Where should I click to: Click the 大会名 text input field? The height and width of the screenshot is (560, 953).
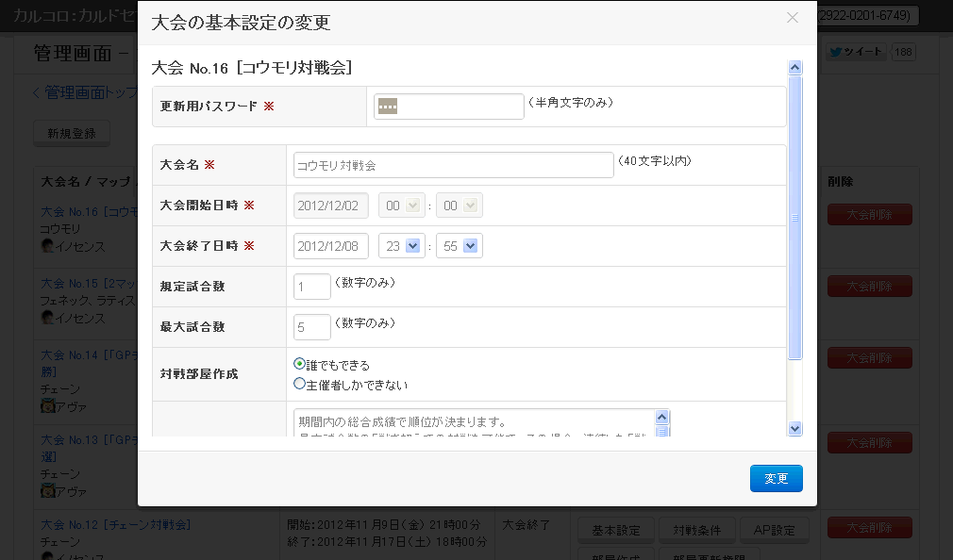tap(453, 165)
